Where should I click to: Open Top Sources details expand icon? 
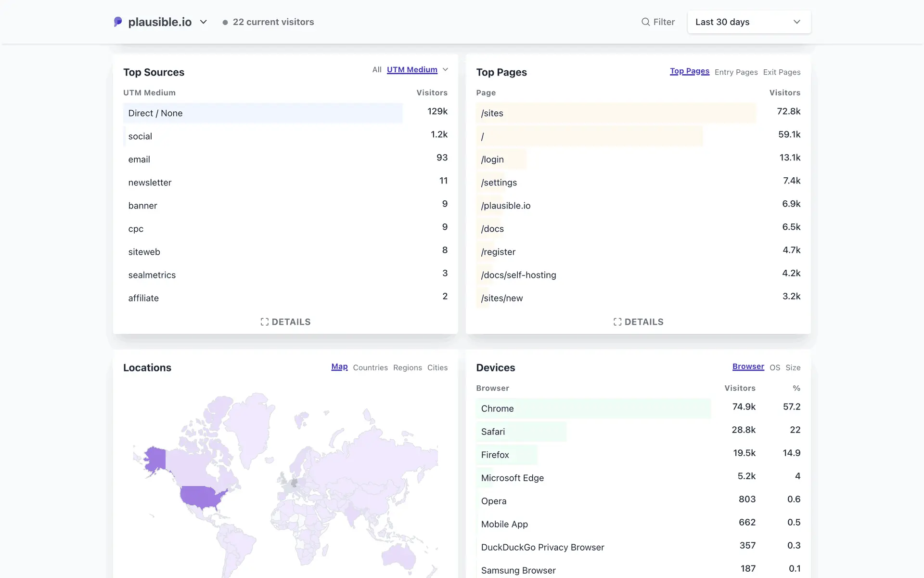pos(264,322)
